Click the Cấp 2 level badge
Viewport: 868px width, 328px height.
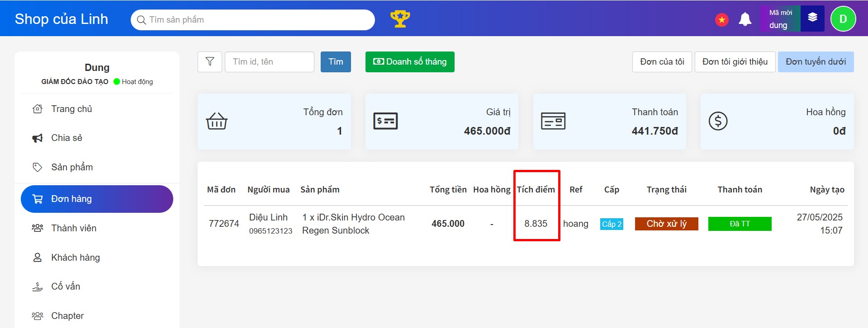[612, 224]
